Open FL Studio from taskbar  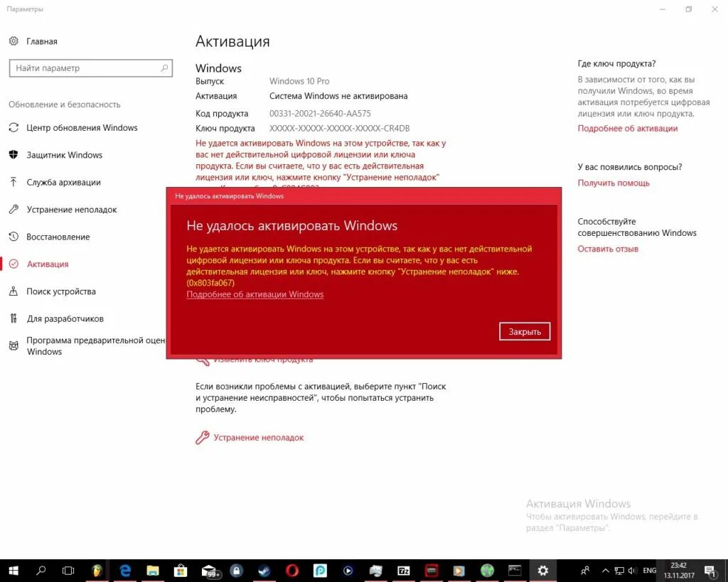point(97,571)
